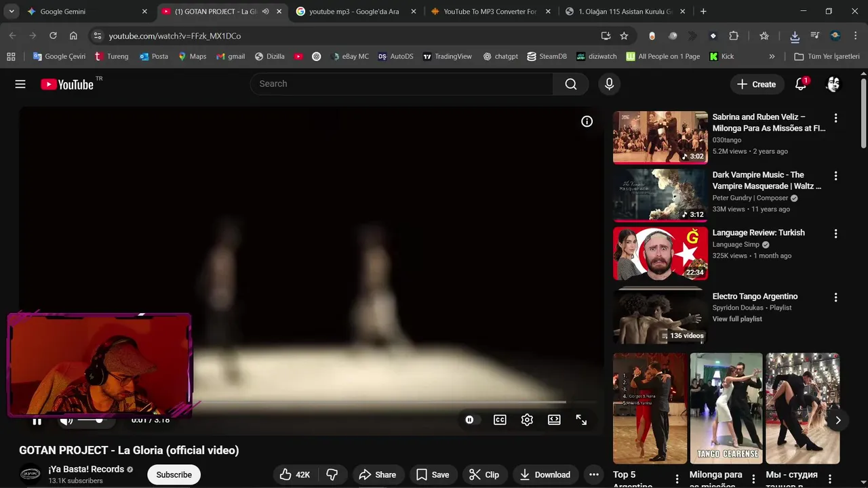Open more actions menu under the video
The width and height of the screenshot is (868, 488).
pyautogui.click(x=594, y=474)
